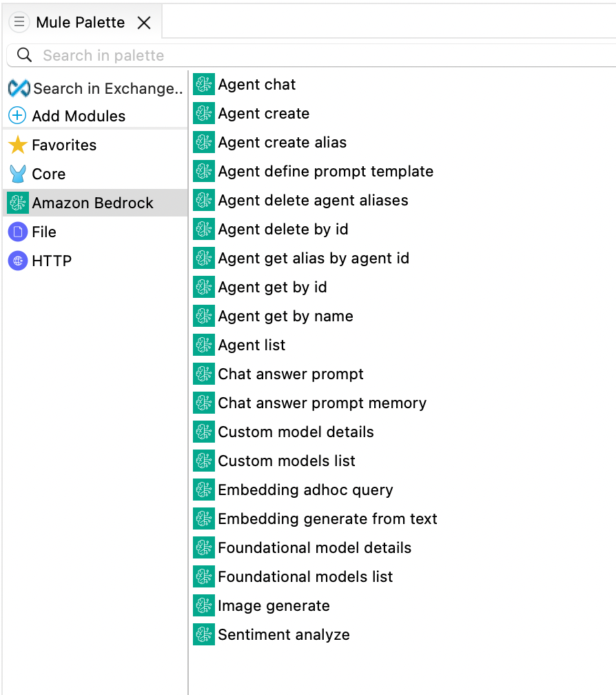Open Search in Exchange link
The height and width of the screenshot is (695, 616).
[x=108, y=88]
